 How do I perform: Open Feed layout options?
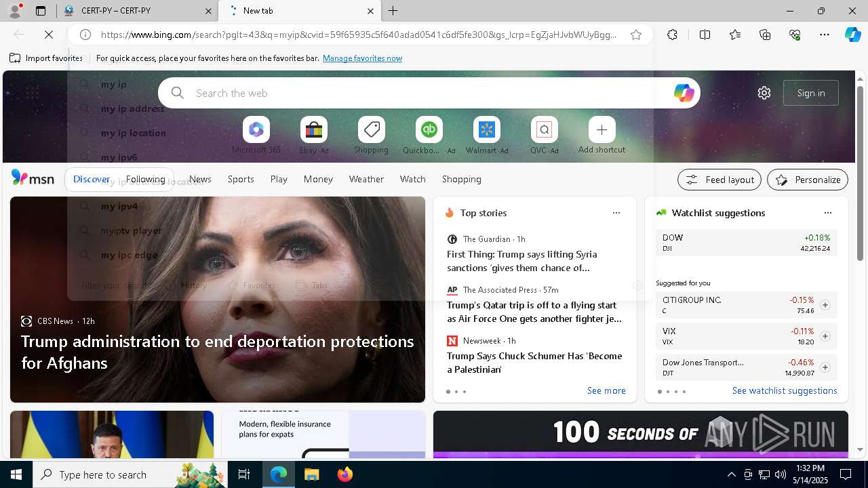(x=719, y=180)
